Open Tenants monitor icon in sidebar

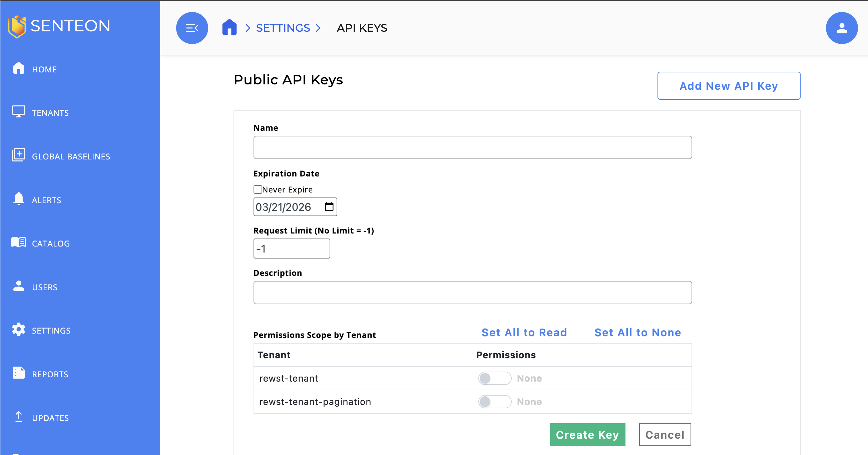(19, 111)
